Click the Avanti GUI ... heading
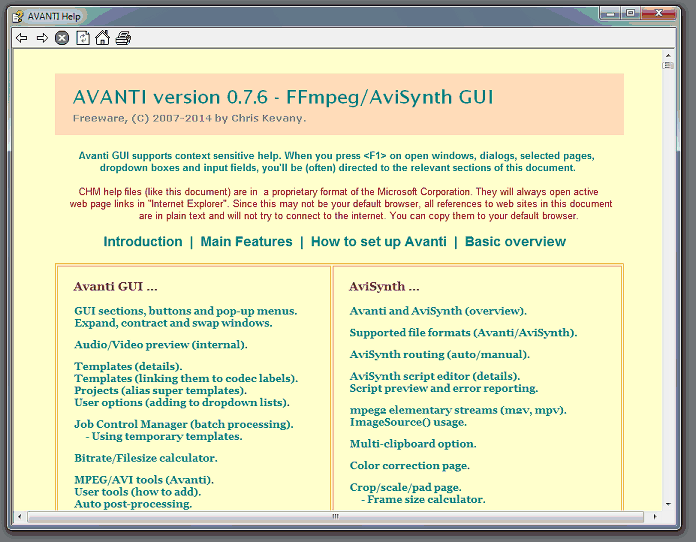The image size is (696, 542). click(115, 286)
